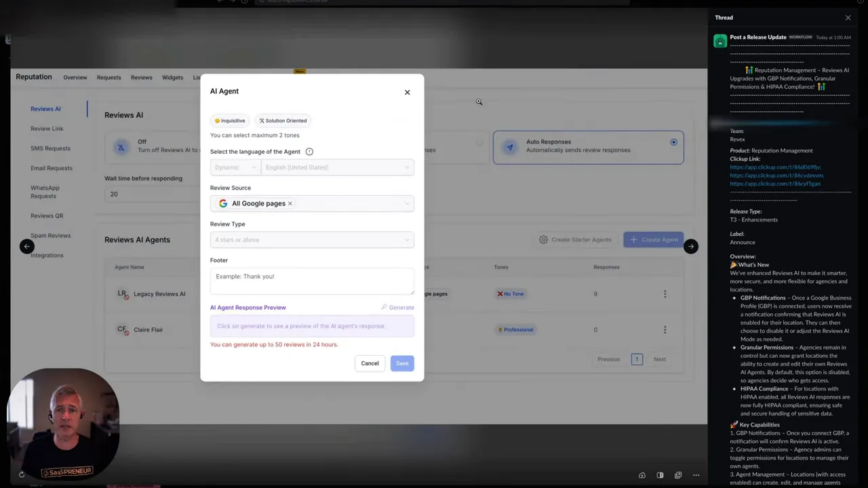Switch to the Reviews tab

point(142,78)
